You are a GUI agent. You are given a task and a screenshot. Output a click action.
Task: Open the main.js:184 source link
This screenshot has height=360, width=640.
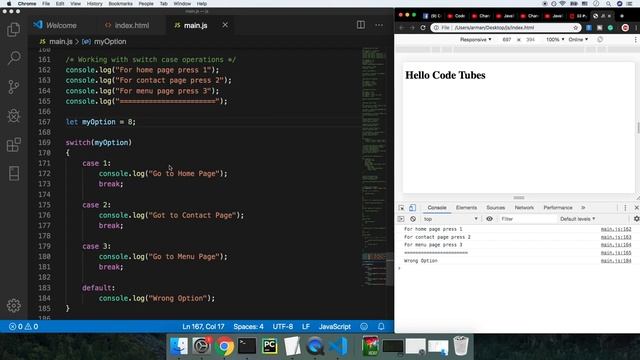tap(616, 260)
